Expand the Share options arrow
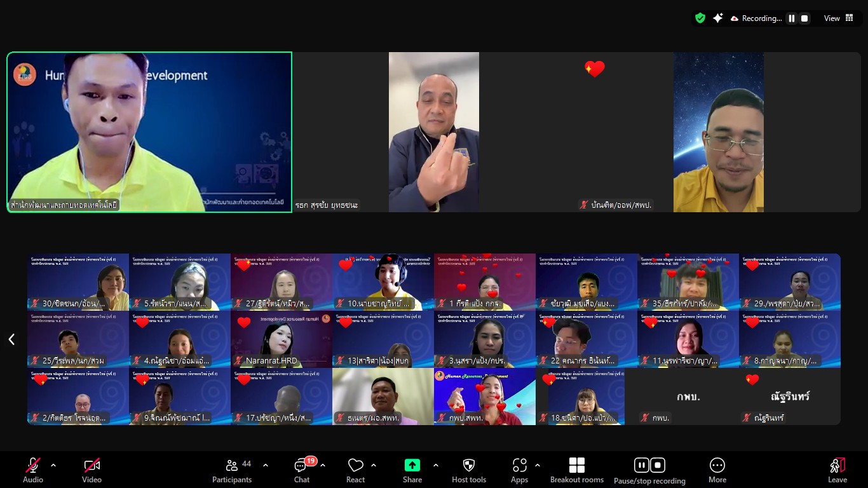Image resolution: width=868 pixels, height=488 pixels. pyautogui.click(x=436, y=465)
